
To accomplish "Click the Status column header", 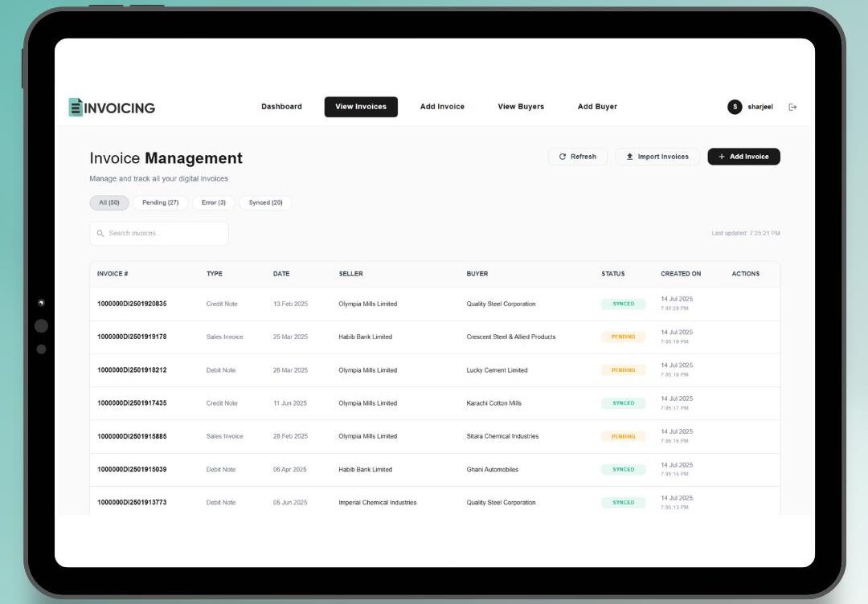I will (612, 274).
